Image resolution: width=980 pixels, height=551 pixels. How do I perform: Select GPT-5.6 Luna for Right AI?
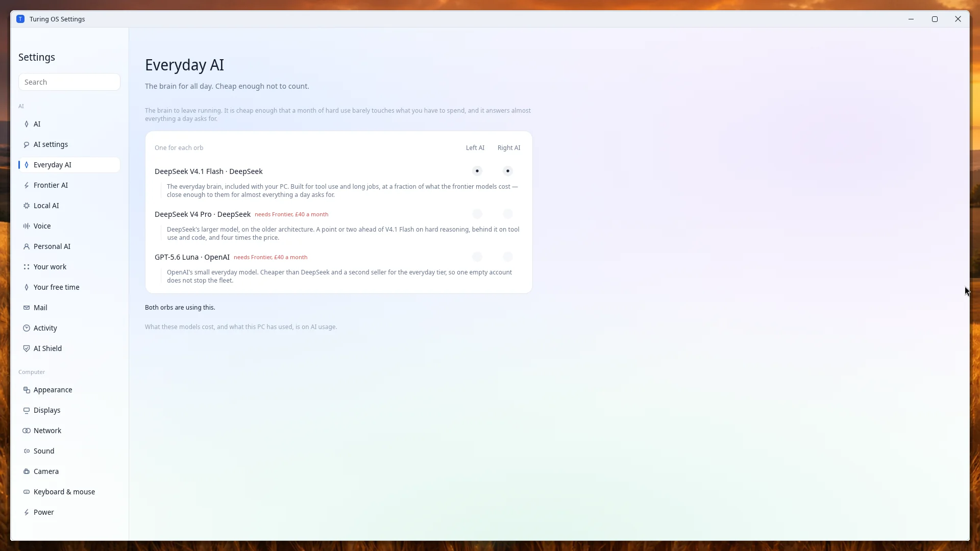click(x=508, y=257)
